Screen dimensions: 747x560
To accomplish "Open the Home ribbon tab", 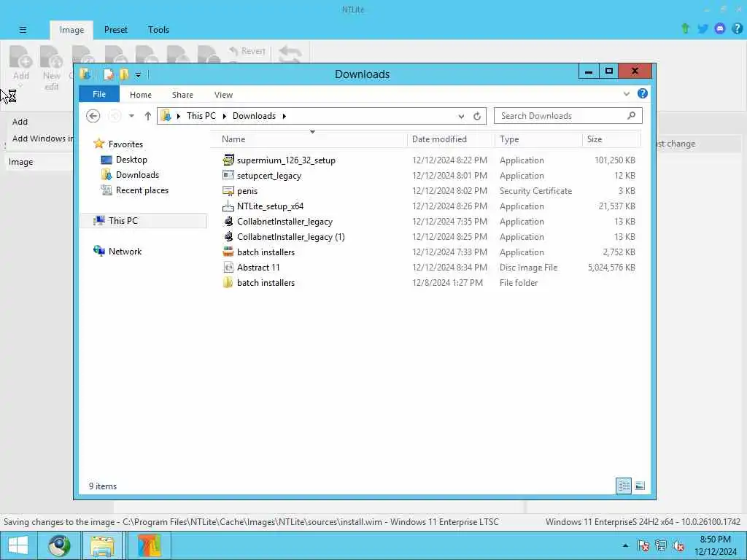I will coord(141,95).
